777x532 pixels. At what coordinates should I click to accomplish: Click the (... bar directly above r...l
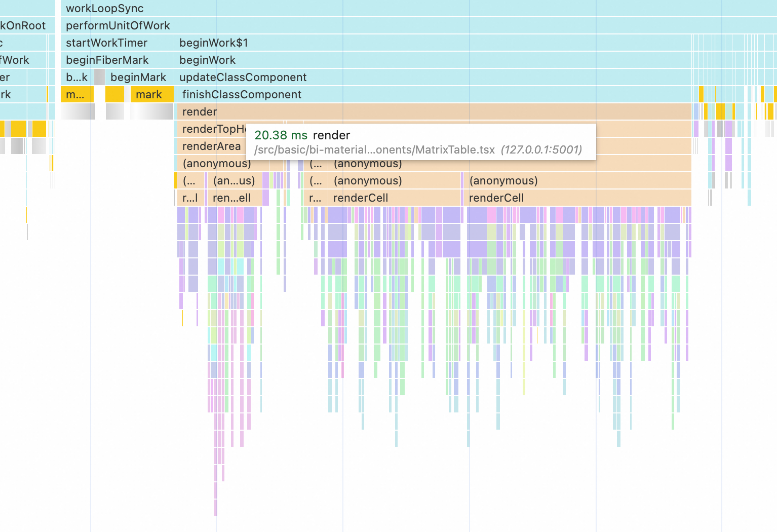coord(190,180)
